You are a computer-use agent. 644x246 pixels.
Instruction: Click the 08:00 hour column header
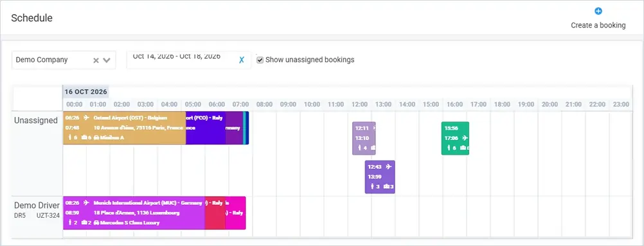265,104
